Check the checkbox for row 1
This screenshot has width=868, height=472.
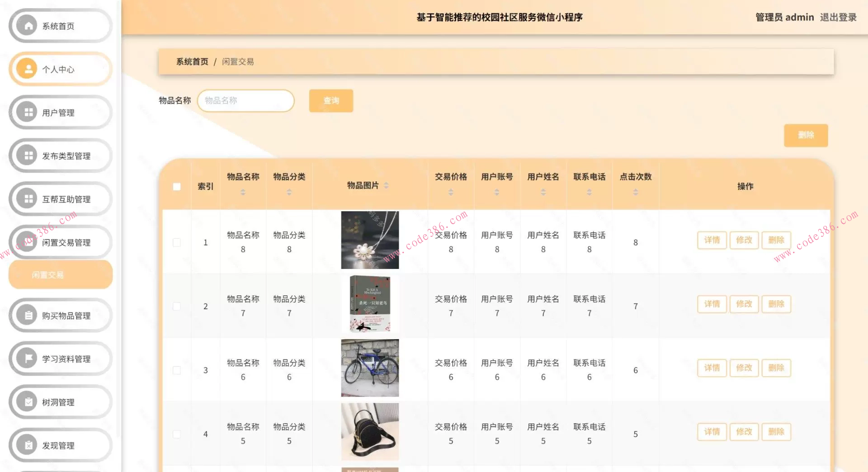(x=176, y=242)
